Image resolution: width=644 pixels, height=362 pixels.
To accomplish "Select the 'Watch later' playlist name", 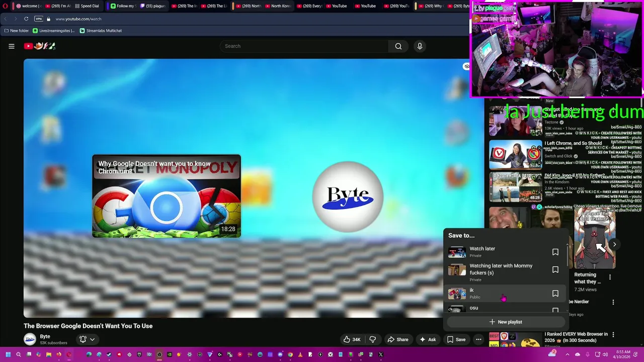I will pos(482,249).
